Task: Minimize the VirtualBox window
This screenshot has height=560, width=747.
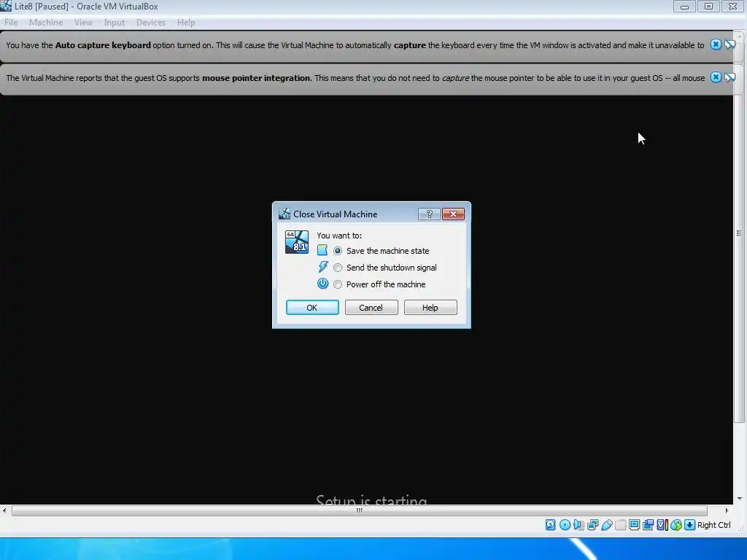Action: 684,6
